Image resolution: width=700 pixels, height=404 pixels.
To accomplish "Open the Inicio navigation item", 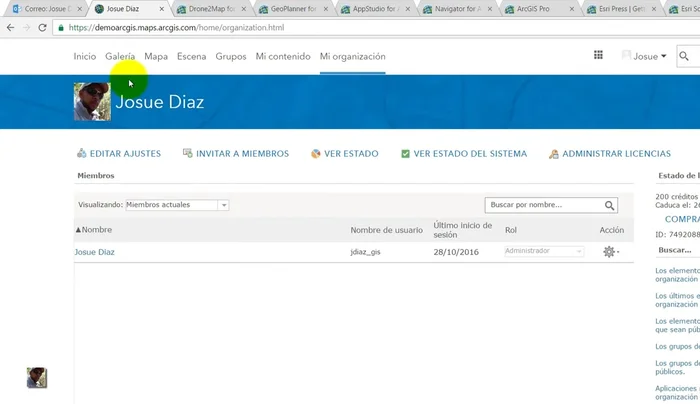I will (x=85, y=57).
